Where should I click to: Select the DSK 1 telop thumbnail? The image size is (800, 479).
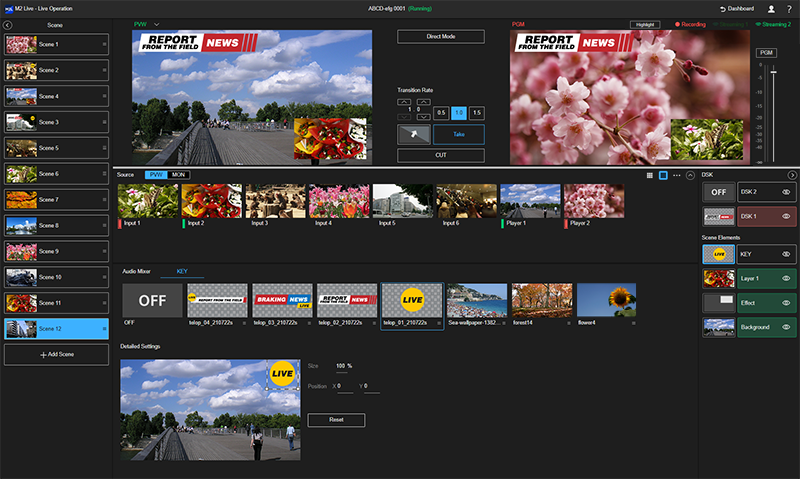coord(718,216)
